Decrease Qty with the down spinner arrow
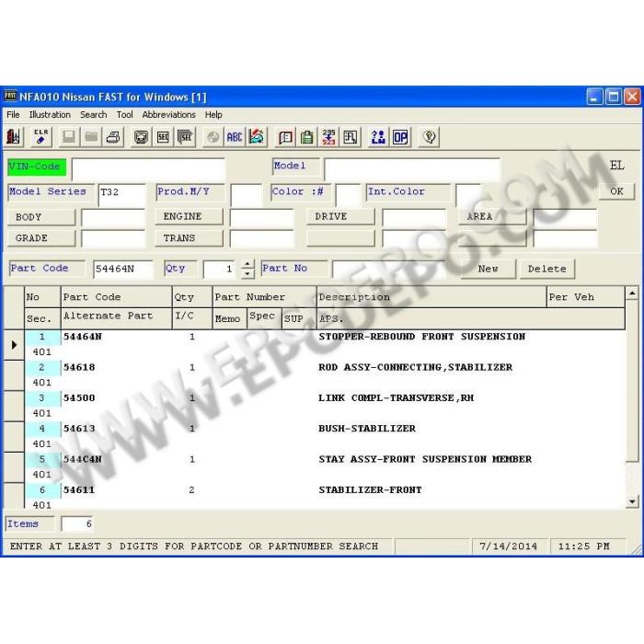 (x=247, y=274)
